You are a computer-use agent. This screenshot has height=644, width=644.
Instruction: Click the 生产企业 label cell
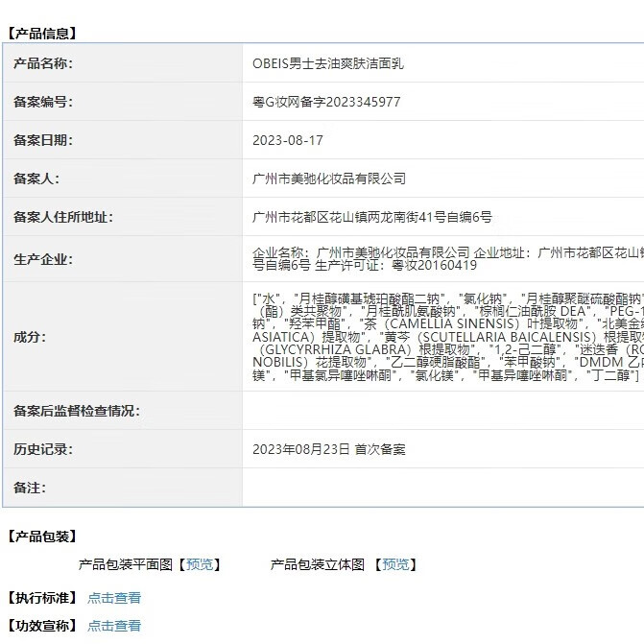[x=123, y=259]
